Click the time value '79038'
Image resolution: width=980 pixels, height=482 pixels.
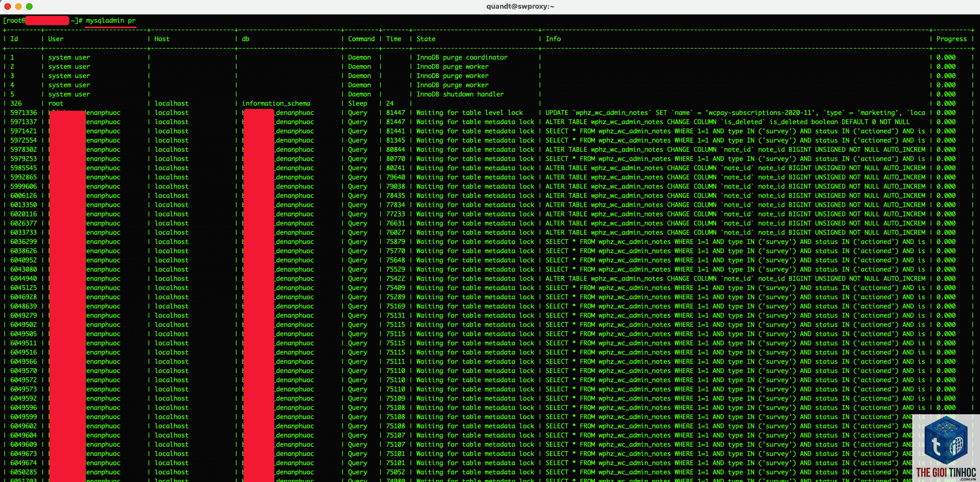point(395,187)
